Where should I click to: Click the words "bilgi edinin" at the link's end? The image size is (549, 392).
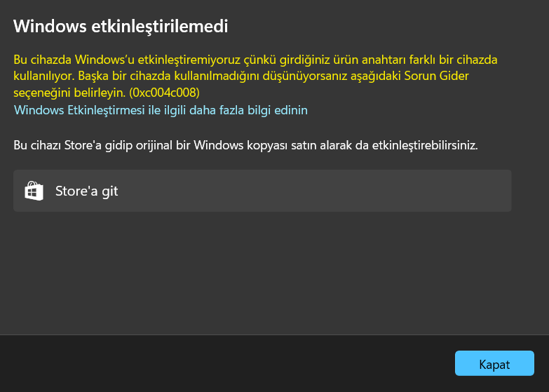(278, 110)
